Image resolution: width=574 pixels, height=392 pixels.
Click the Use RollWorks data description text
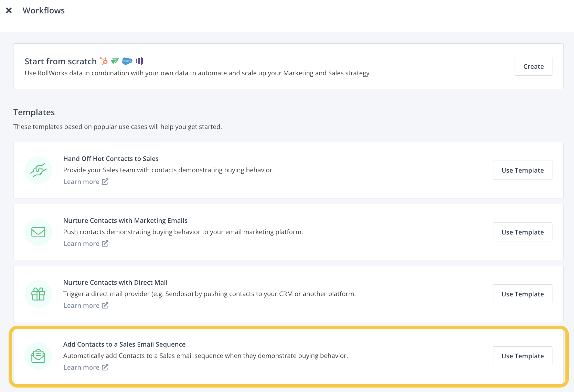coord(197,73)
